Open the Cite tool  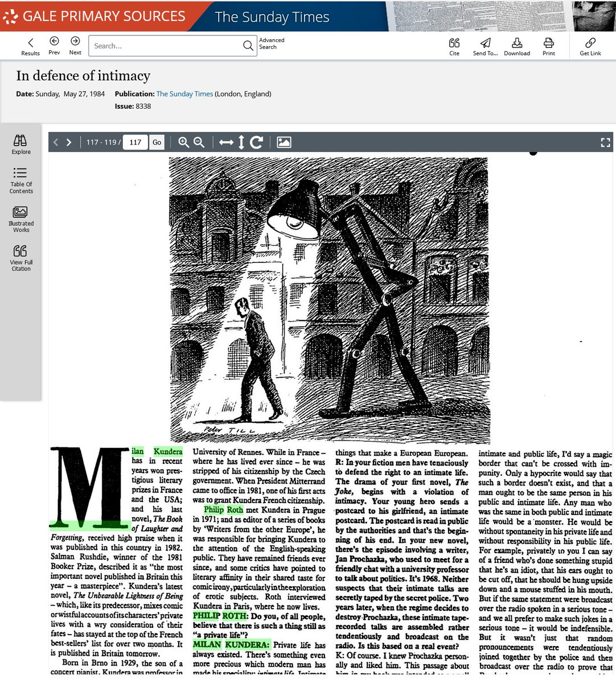tap(454, 47)
